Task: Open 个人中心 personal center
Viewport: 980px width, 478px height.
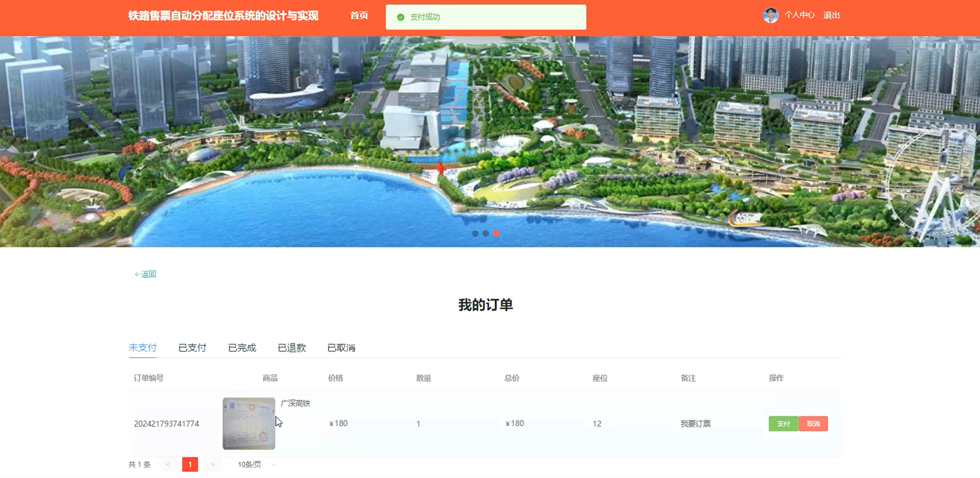Action: [799, 15]
